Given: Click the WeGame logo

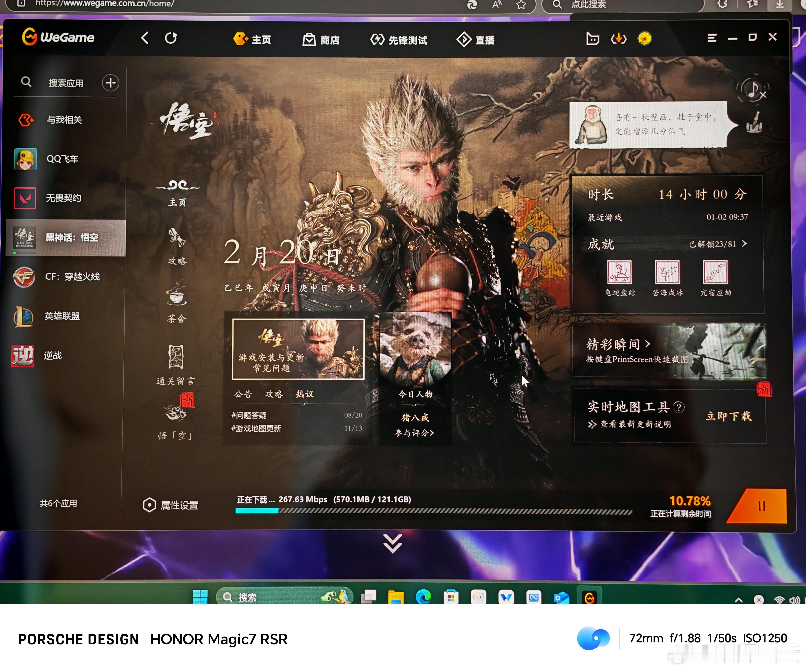Looking at the screenshot, I should click(x=58, y=37).
